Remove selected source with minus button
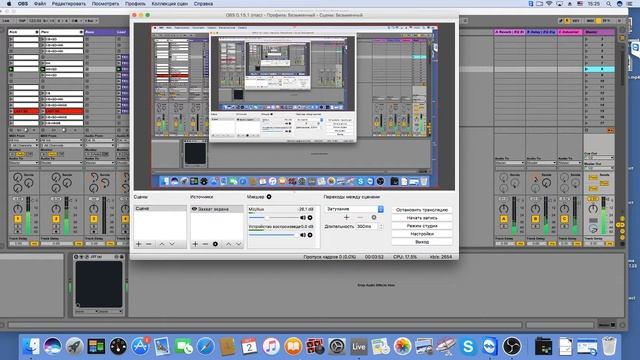640x360 pixels. point(205,244)
